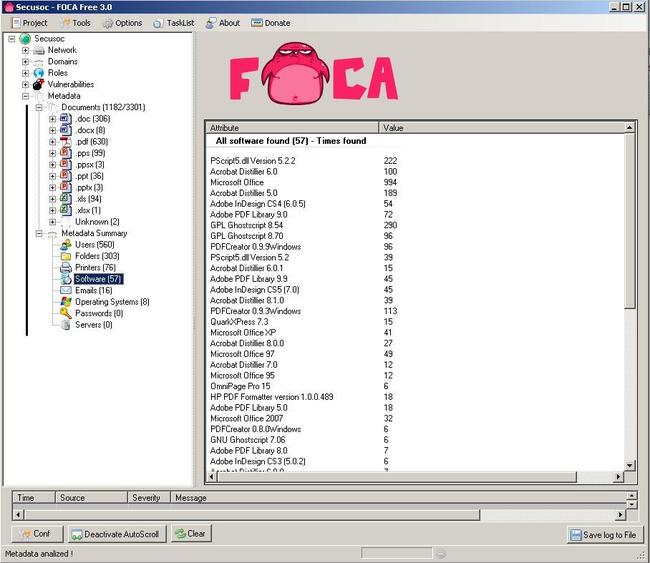Click the Printers icon in Metadata Summary
The image size is (650, 563).
65,267
